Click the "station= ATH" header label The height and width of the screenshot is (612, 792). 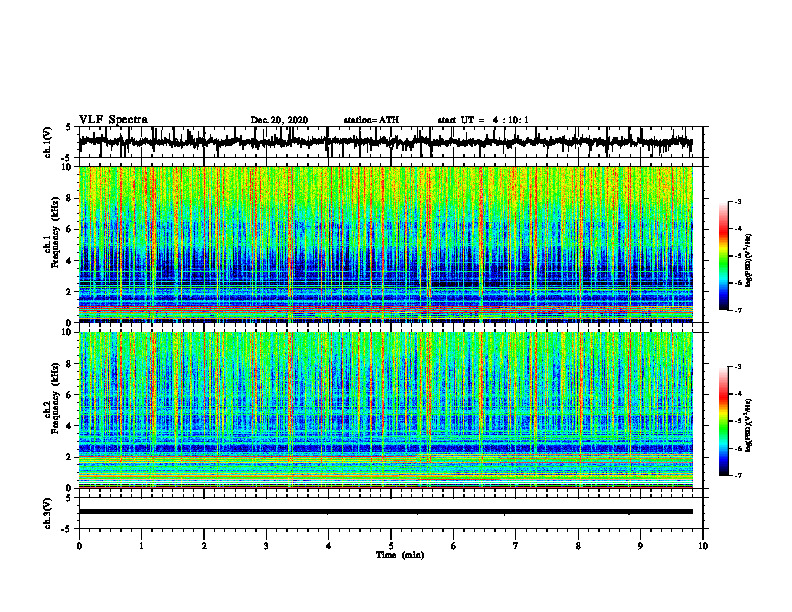[x=371, y=120]
